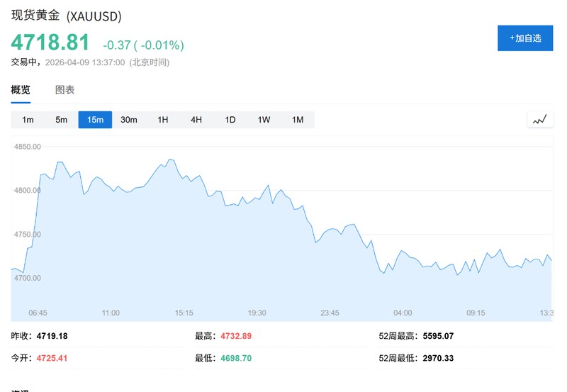The height and width of the screenshot is (392, 567).
Task: Select the 5m timeframe
Action: coord(62,120)
